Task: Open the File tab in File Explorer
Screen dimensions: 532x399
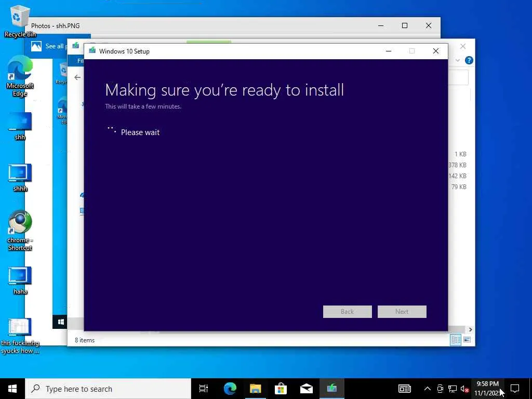Action: 77,61
